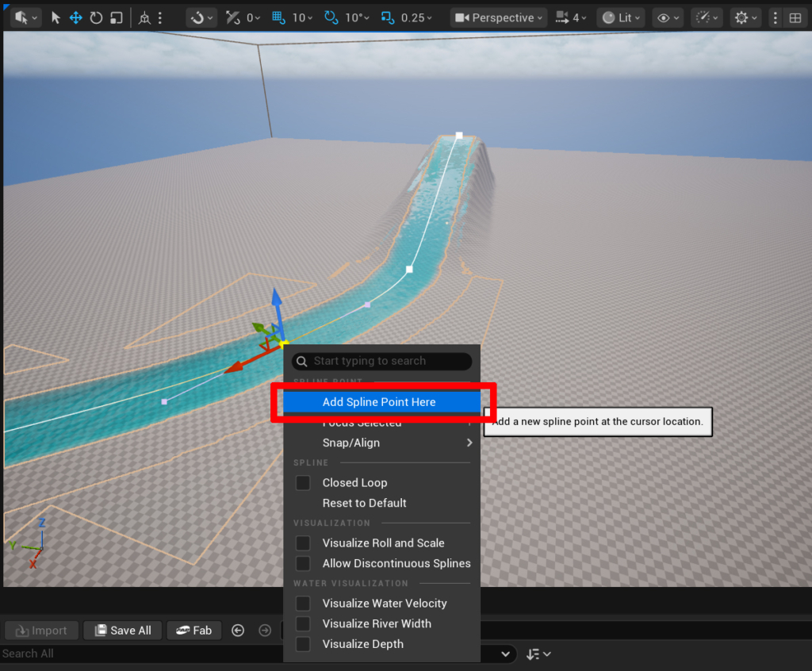Screen dimensions: 812x671
Task: Click the Save All button
Action: pos(123,631)
